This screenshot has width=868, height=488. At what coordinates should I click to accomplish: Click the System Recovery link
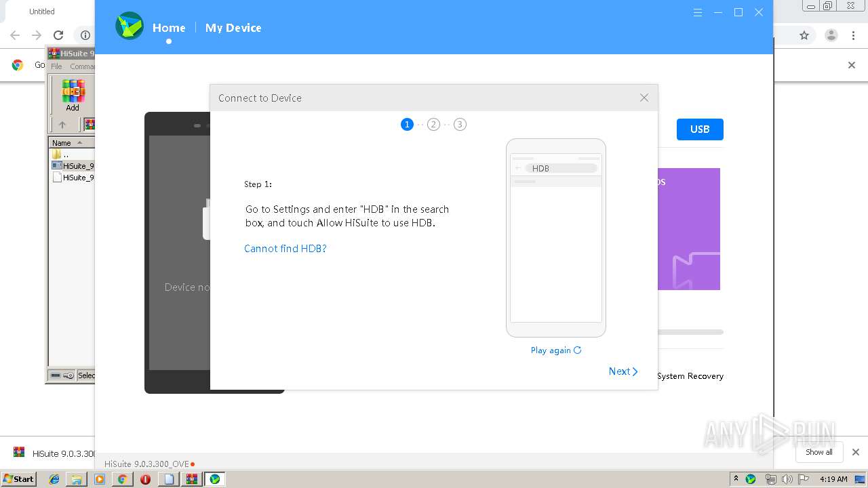click(x=690, y=376)
